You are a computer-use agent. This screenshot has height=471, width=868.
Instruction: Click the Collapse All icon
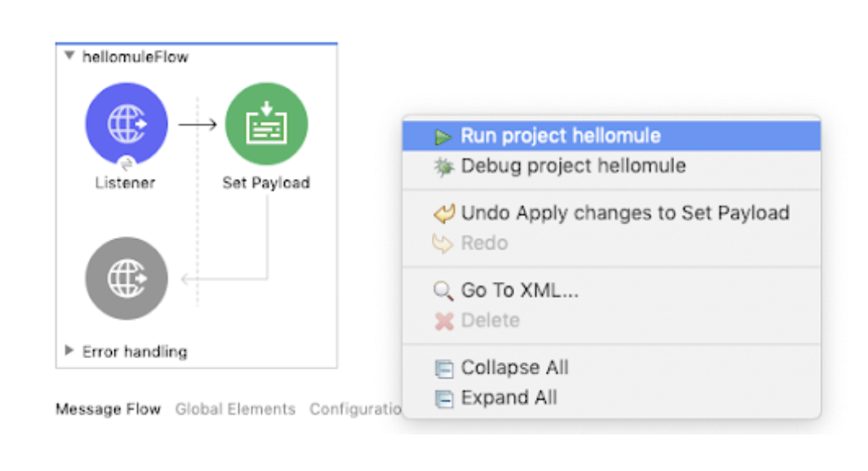(x=444, y=369)
